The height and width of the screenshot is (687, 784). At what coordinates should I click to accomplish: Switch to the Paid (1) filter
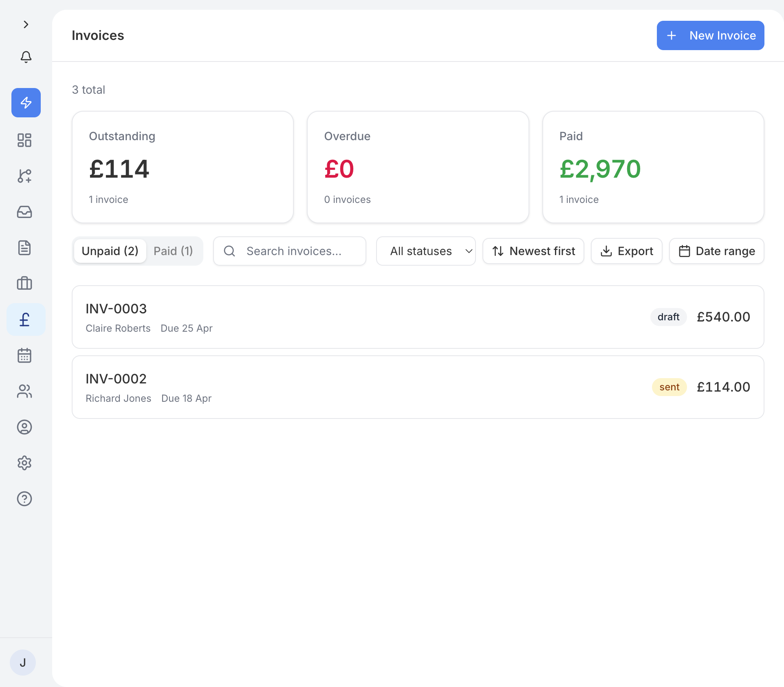point(174,251)
